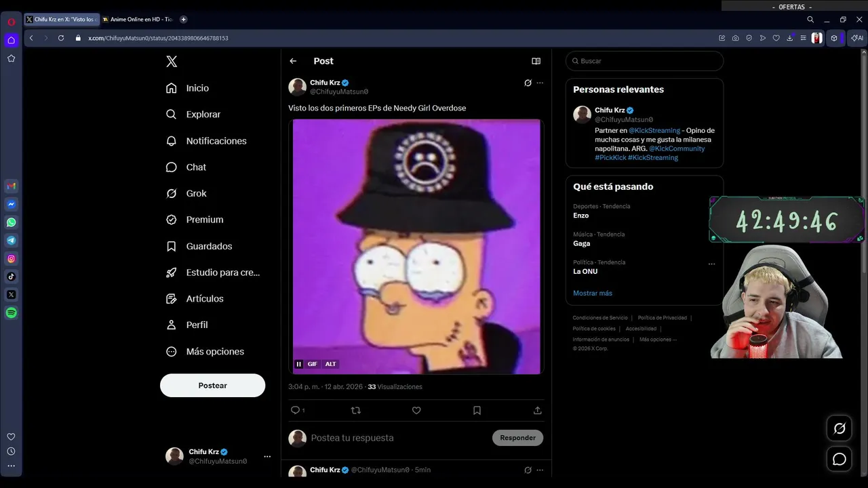
Task: Open Política de Privacidad link
Action: pyautogui.click(x=662, y=318)
